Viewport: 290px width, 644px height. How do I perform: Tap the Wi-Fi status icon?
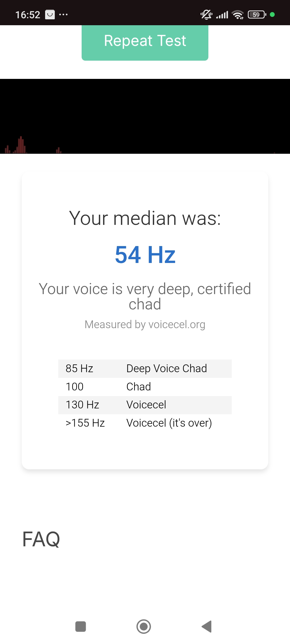238,15
